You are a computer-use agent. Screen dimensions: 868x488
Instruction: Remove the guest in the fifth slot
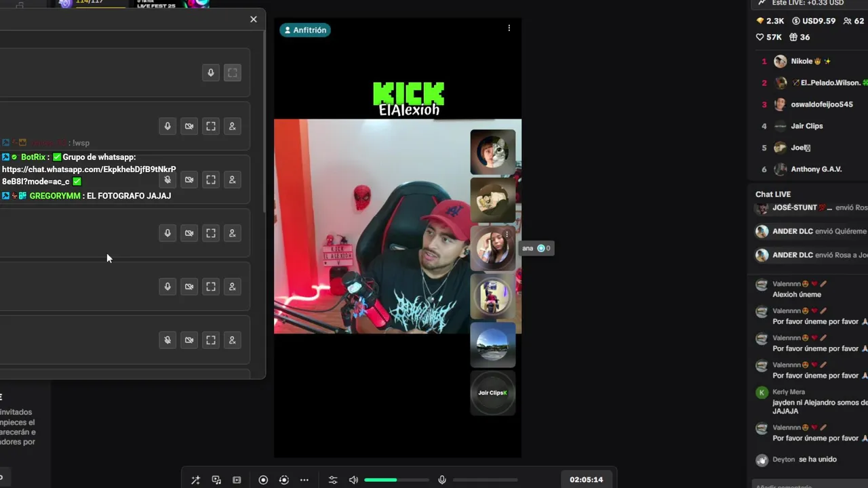point(233,287)
